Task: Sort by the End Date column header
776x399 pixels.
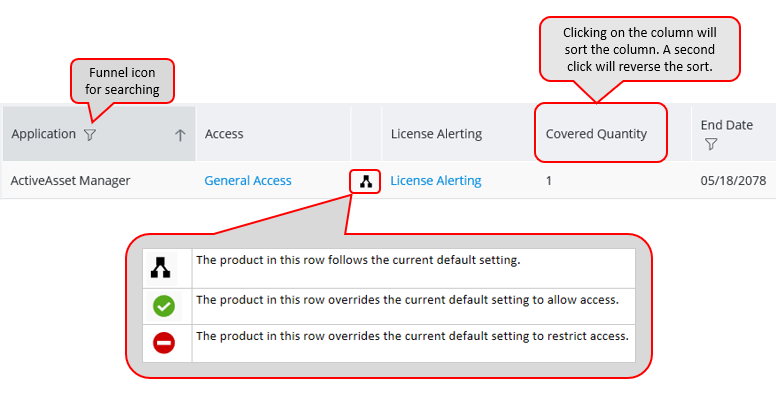Action: [x=727, y=125]
